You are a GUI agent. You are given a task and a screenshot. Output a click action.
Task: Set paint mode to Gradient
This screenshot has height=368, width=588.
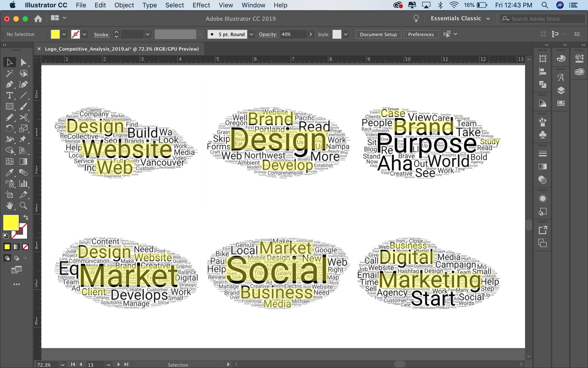16,247
